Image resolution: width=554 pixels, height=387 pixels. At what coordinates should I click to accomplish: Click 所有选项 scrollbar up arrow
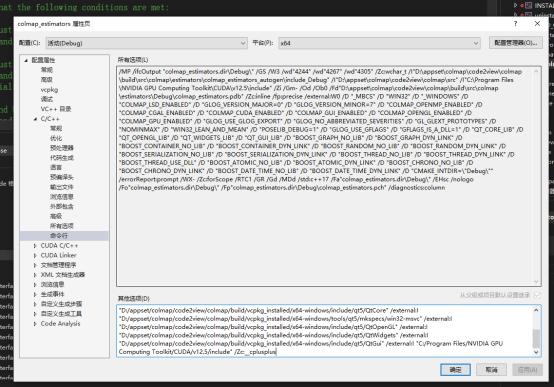[x=536, y=71]
